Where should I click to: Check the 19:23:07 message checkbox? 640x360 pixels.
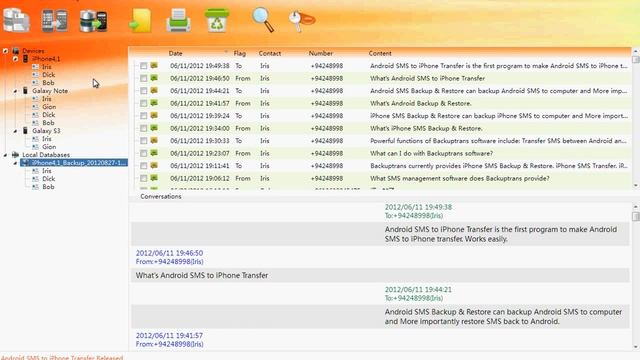point(143,153)
